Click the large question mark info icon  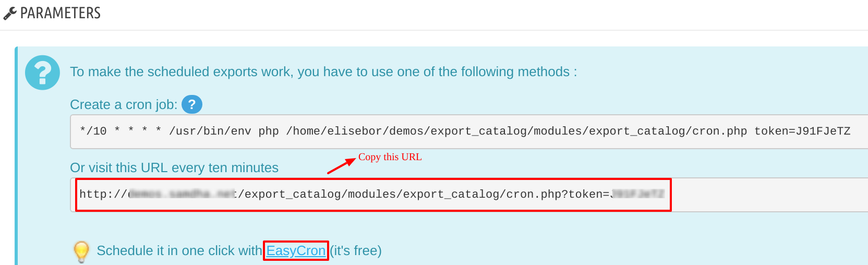tap(42, 73)
